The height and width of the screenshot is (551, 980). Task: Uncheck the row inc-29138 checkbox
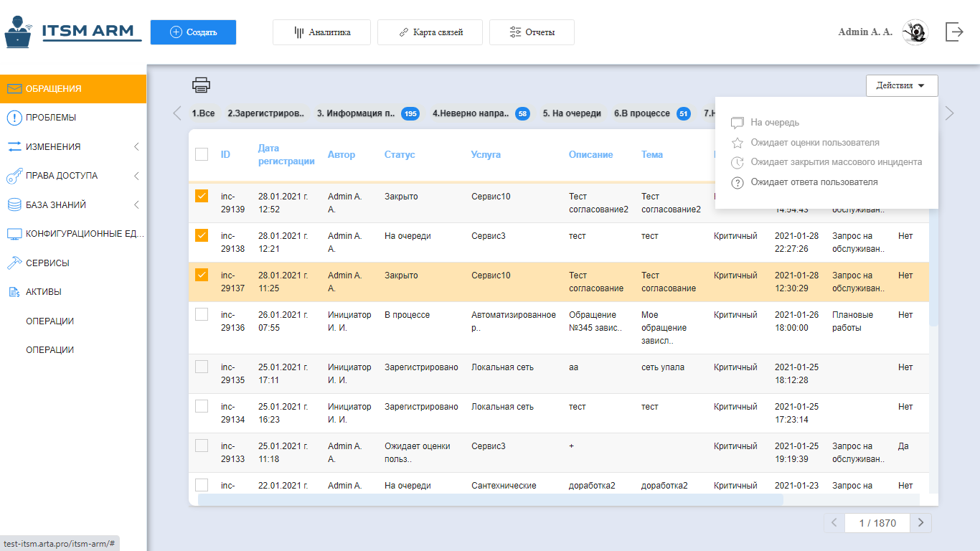[202, 235]
